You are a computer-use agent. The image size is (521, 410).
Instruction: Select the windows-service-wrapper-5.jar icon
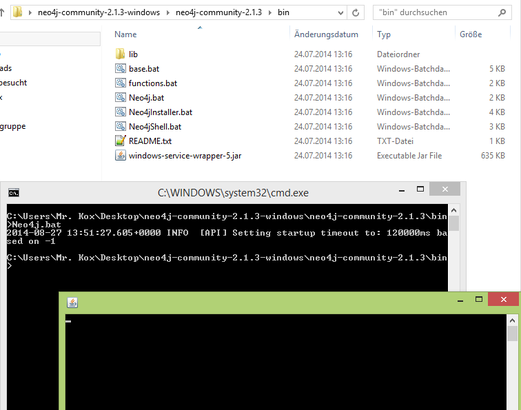click(x=120, y=155)
